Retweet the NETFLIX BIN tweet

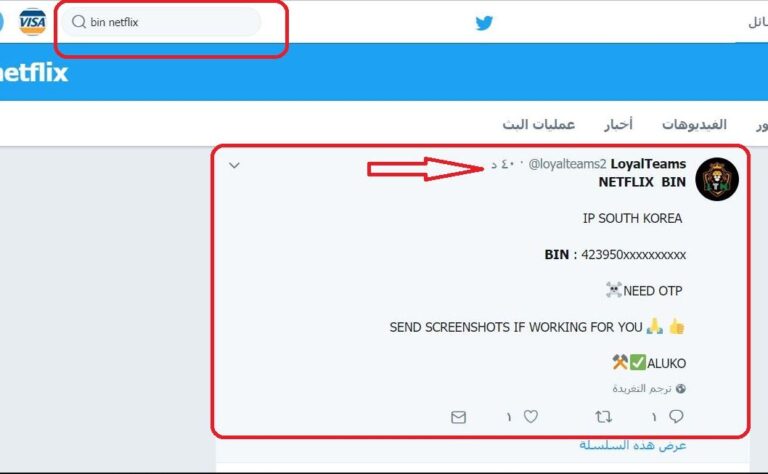603,417
